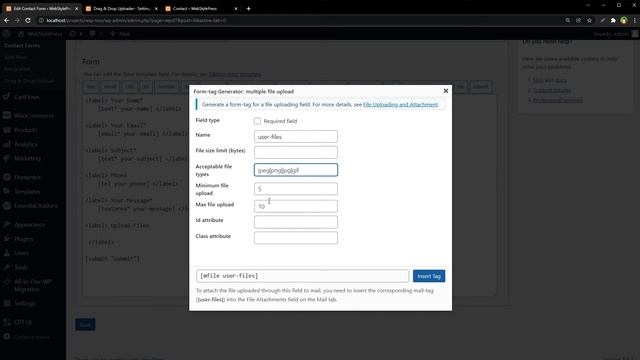Go back with the browser back arrow
The width and height of the screenshot is (640, 360).
click(7, 20)
